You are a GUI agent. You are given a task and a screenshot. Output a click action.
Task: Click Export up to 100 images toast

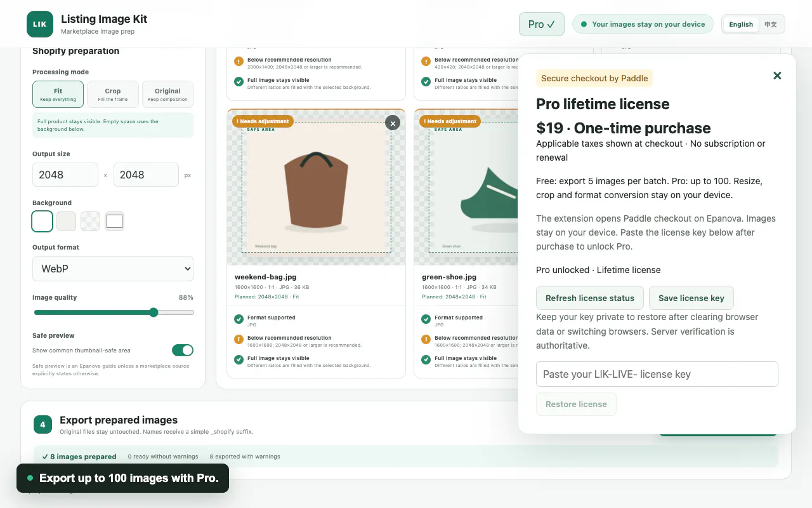pos(122,478)
